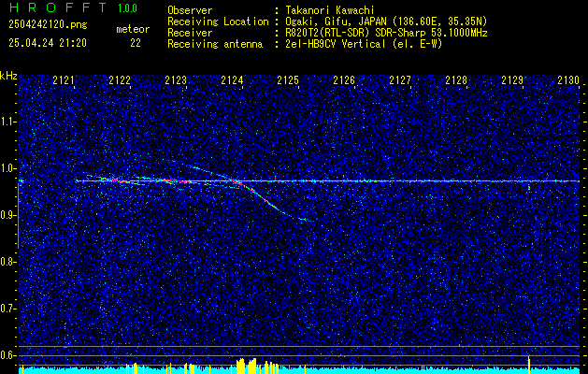Click the Observer field label
Screen dimensions: 588x374
[190, 10]
